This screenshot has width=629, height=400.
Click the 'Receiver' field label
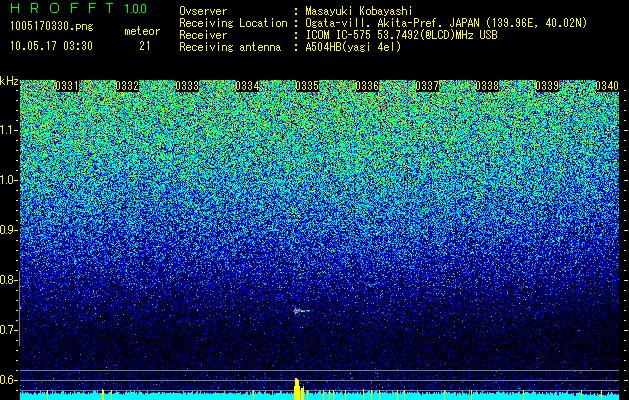click(203, 35)
